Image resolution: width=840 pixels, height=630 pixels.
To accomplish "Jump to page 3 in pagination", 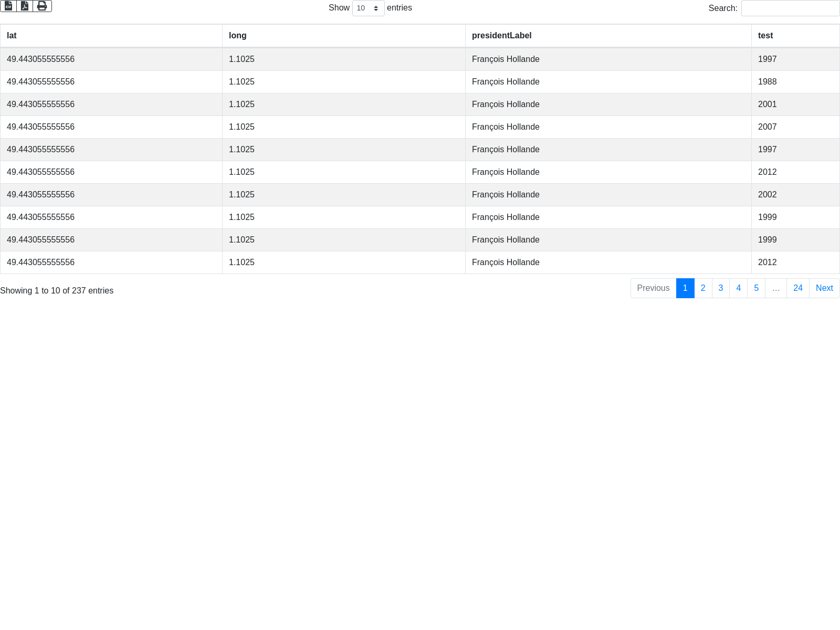I will click(721, 288).
